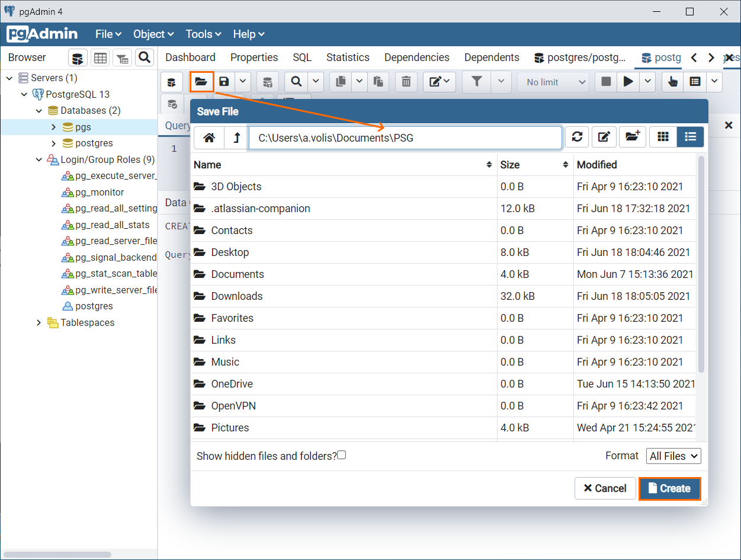This screenshot has height=560, width=741.
Task: Switch to the Properties tab
Action: tap(254, 57)
